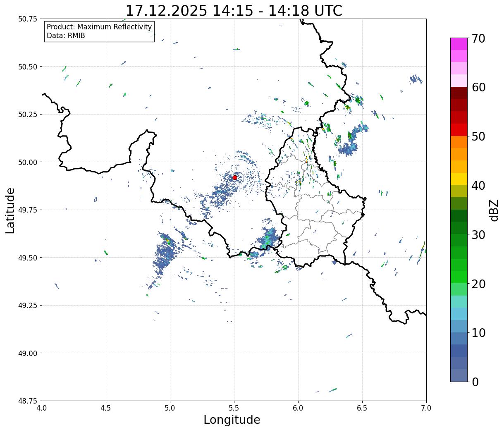Click the latitude tick label 48.75
The width and height of the screenshot is (504, 430).
(x=28, y=401)
